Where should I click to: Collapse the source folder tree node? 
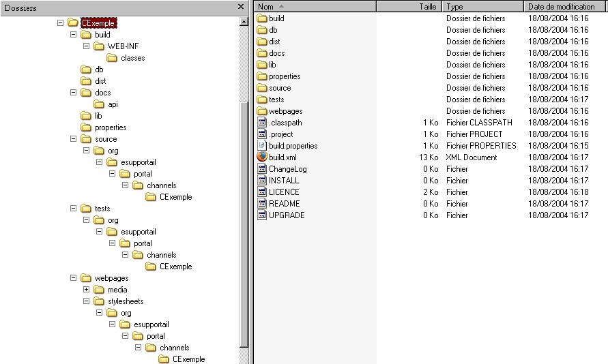pyautogui.click(x=74, y=139)
